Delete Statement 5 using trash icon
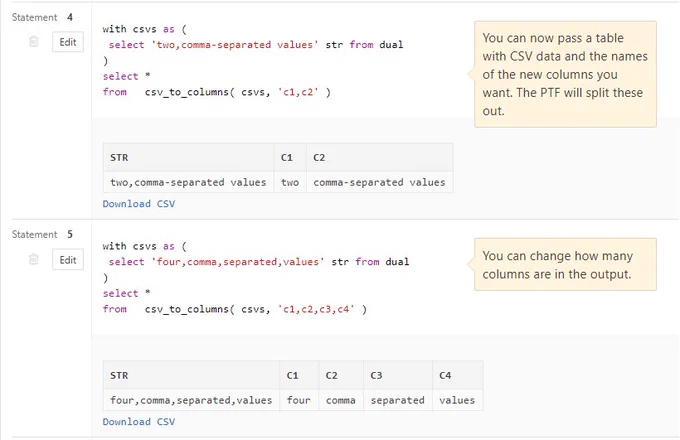The width and height of the screenshot is (680, 440). click(33, 259)
